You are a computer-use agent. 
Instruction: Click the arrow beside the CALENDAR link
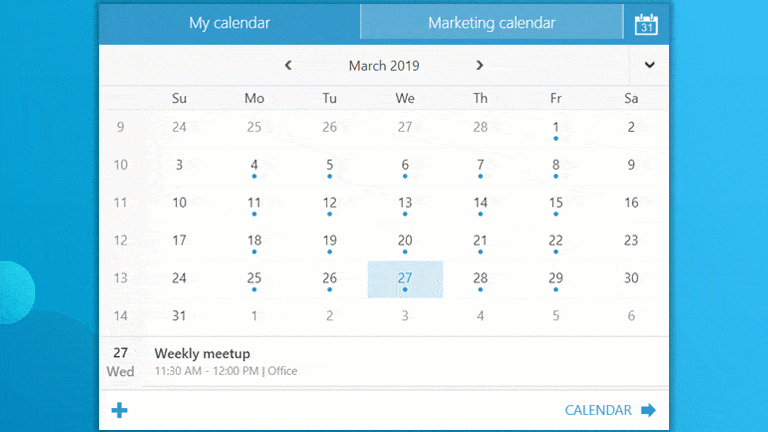(x=648, y=410)
